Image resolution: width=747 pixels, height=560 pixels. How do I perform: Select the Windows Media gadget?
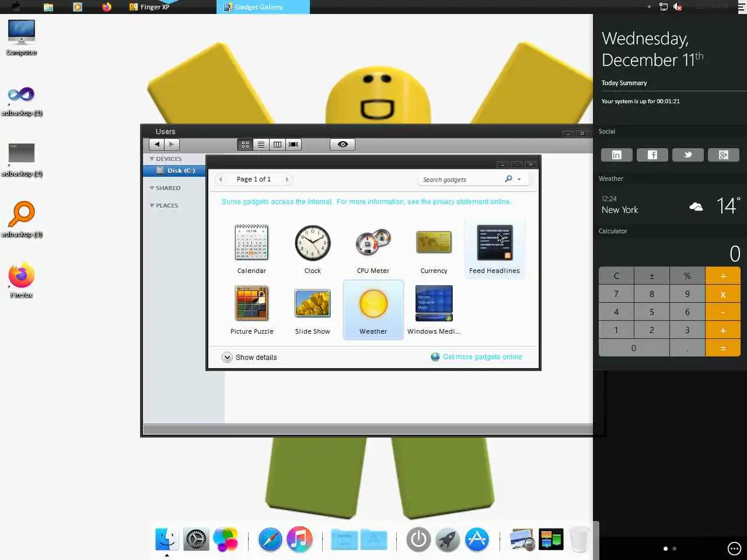[x=434, y=310]
